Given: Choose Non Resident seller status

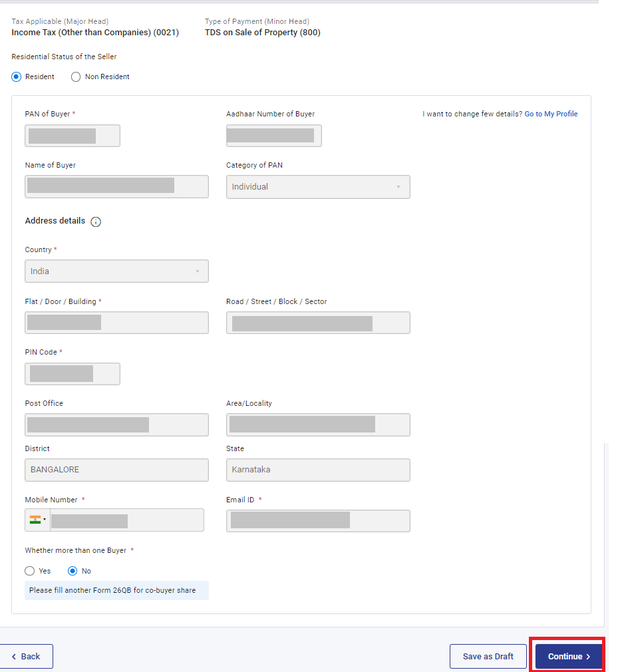Looking at the screenshot, I should pyautogui.click(x=76, y=77).
